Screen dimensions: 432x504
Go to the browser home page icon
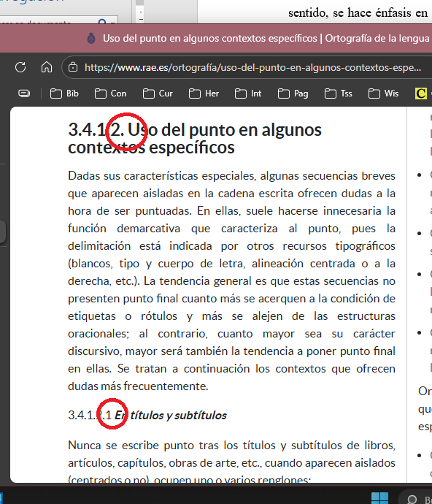[x=47, y=67]
